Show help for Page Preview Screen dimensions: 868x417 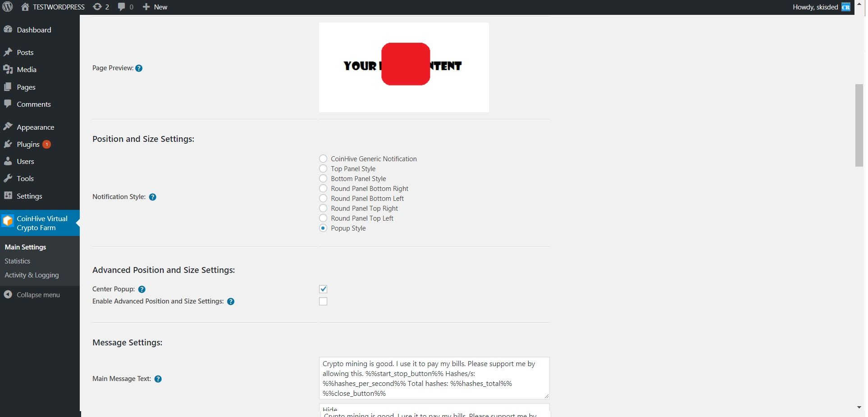(x=139, y=68)
